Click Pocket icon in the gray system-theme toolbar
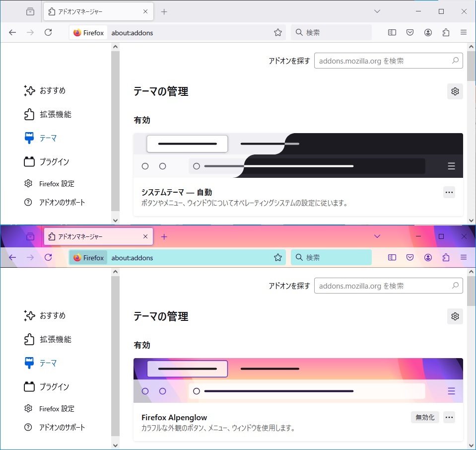Screen dimensions: 476x450 [410, 32]
